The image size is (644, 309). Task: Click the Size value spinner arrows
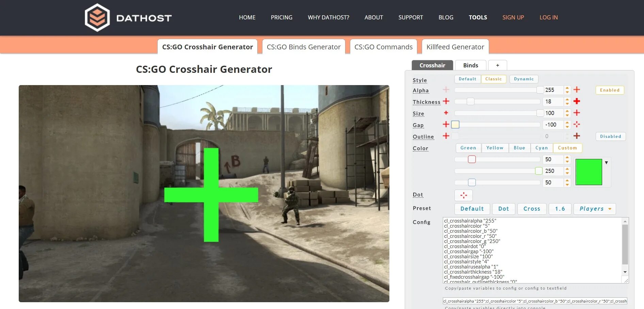tap(567, 113)
